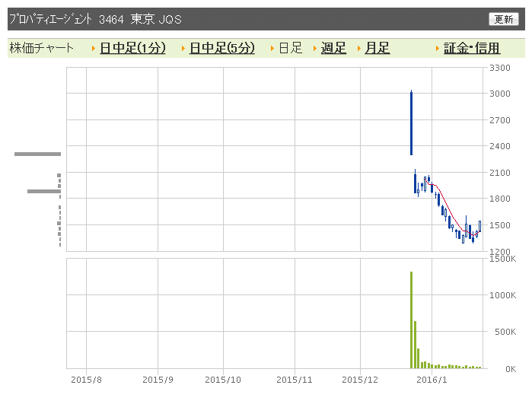Screen dimensions: 532x401
Task: Click orange arrow before 日中足(5分)
Action: [x=183, y=48]
